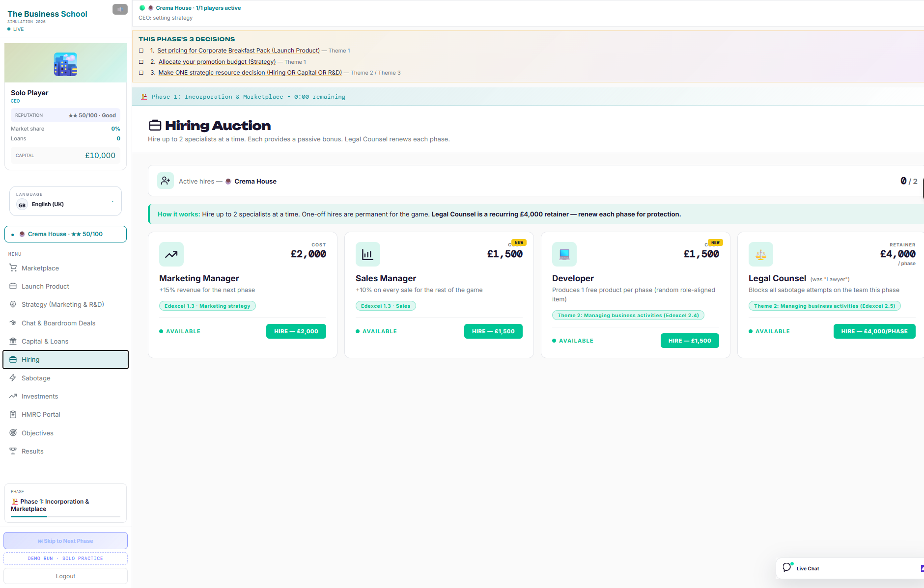
Task: Click the Edexcel 1.3 Marketing strategy tag
Action: coord(207,306)
